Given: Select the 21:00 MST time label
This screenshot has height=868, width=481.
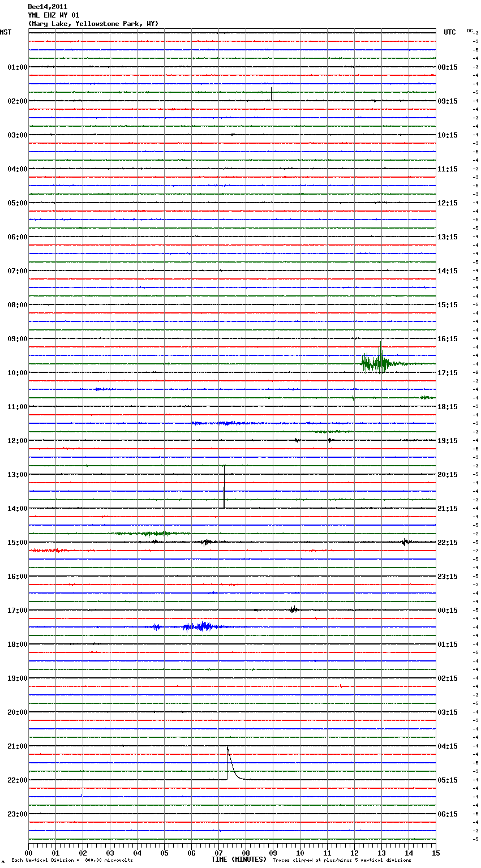Looking at the screenshot, I should (x=18, y=746).
